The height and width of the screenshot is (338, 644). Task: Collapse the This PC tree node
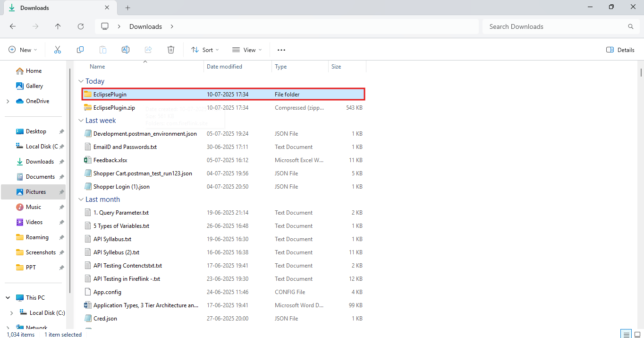[8, 298]
